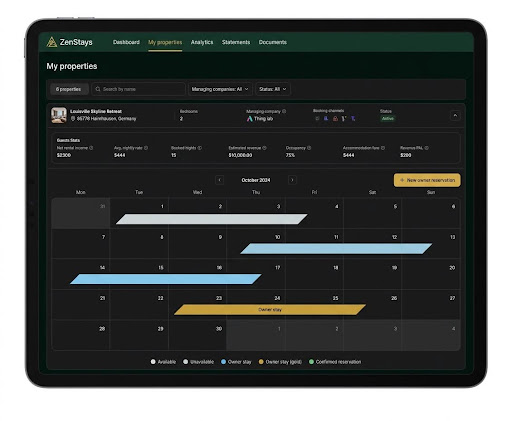Click the My properties page heading
This screenshot has width=512, height=421.
point(72,66)
